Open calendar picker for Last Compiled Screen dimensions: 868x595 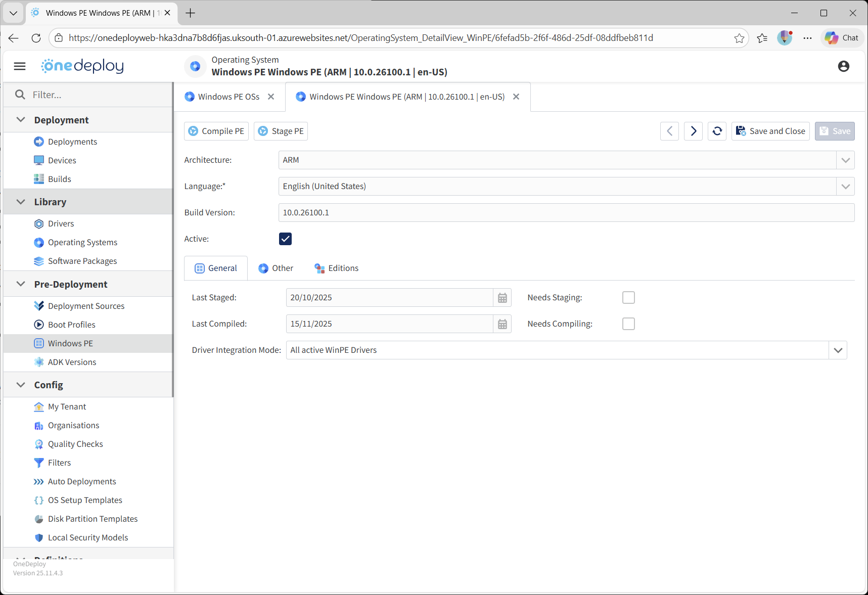point(502,324)
